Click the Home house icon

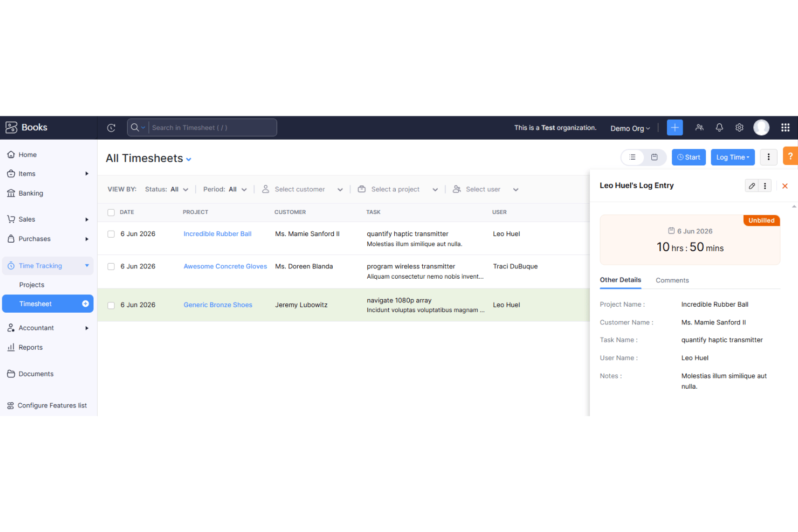coord(11,155)
